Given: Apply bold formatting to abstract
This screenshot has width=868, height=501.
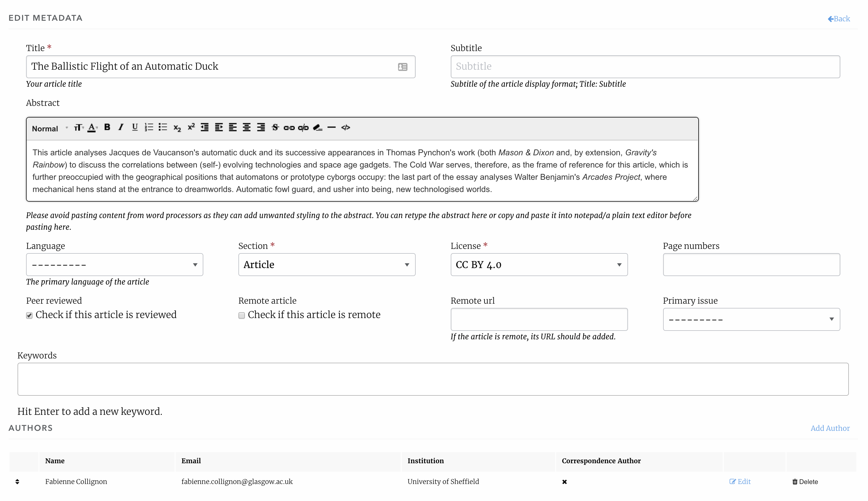Looking at the screenshot, I should pos(107,127).
